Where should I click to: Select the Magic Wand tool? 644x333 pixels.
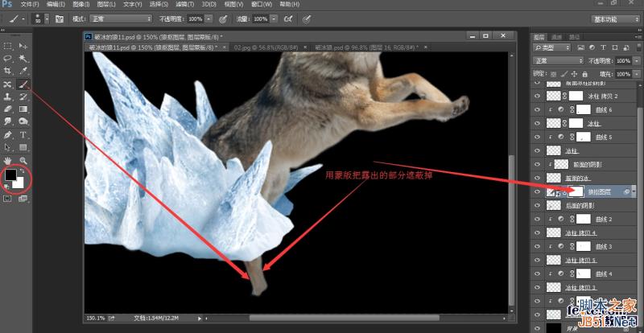pos(23,59)
